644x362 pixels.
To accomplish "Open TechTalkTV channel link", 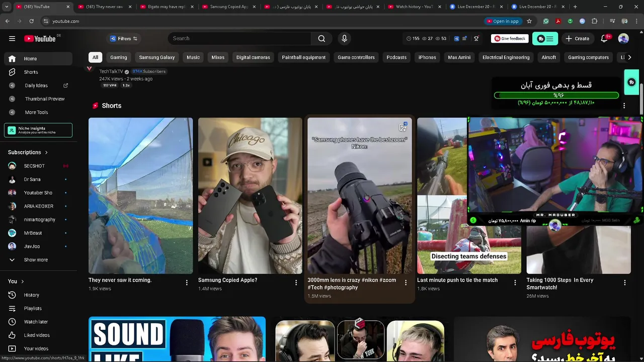I will click(111, 71).
